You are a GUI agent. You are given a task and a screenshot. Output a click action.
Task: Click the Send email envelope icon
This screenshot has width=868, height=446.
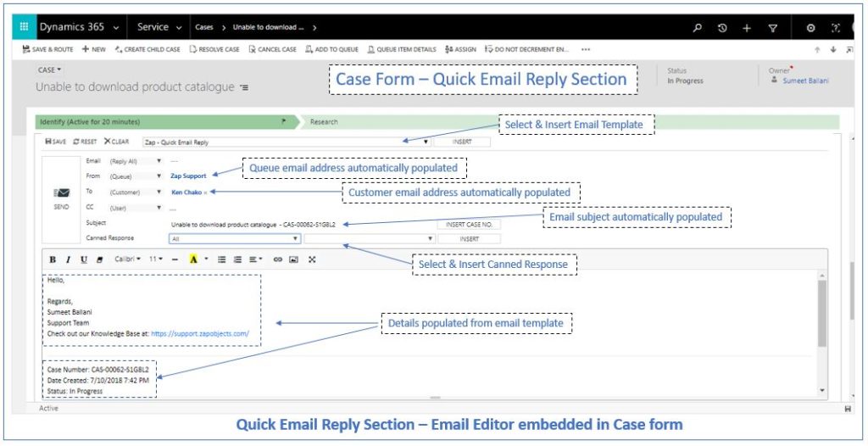pos(61,193)
